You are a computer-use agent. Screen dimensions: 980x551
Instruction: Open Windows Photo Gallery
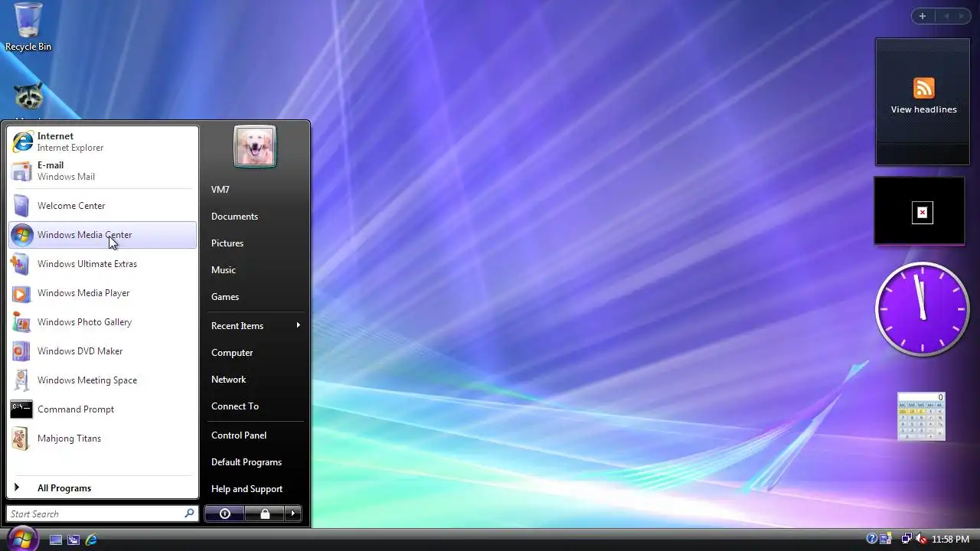tap(102, 322)
